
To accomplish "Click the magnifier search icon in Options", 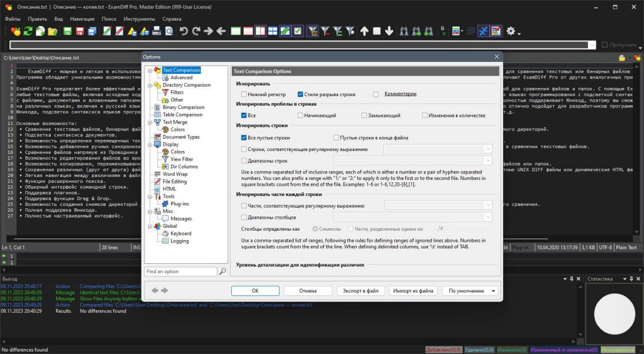I will point(222,271).
